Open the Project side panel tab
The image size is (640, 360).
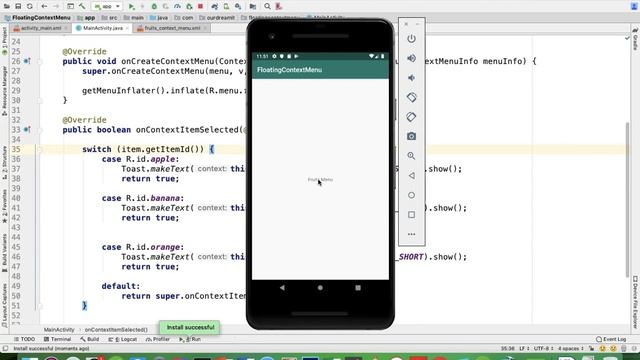(4, 42)
